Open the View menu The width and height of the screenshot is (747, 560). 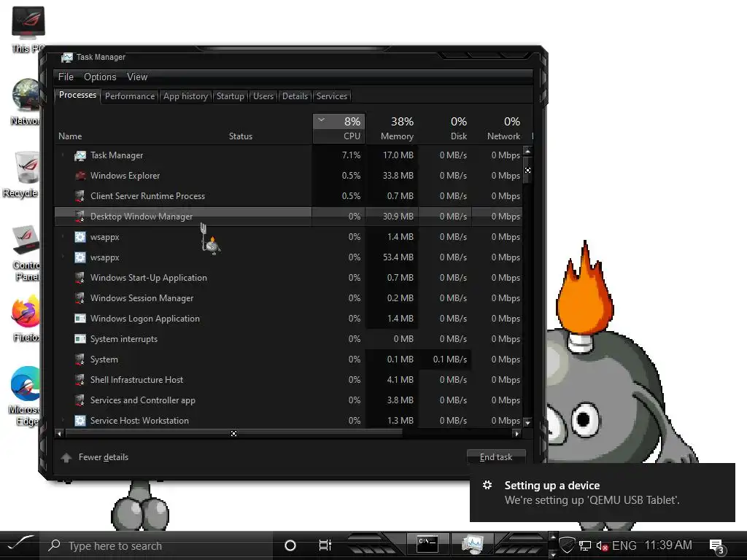coord(137,77)
